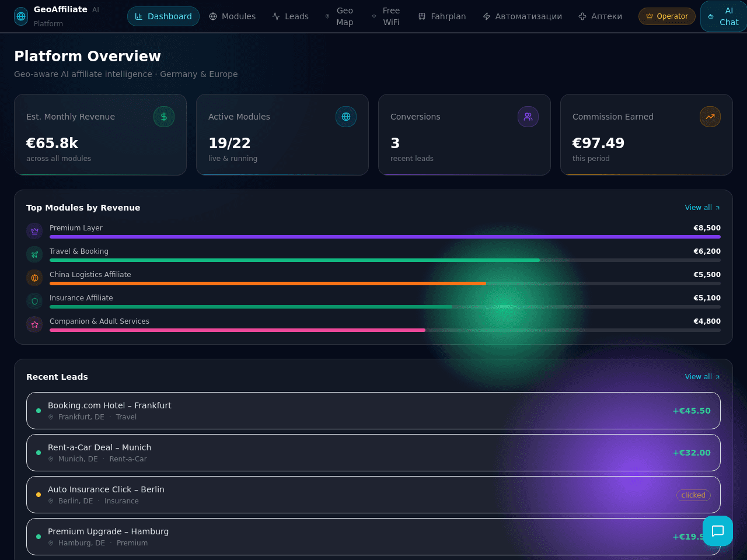Open the floating chat bubble button

[718, 531]
